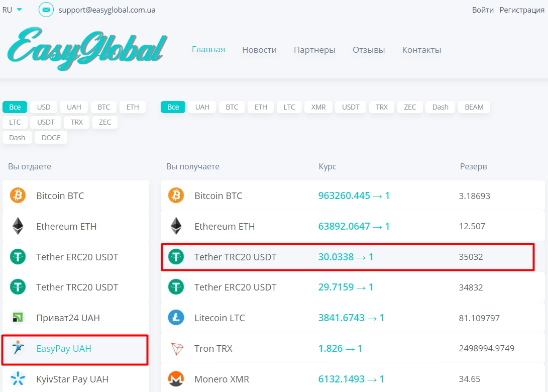Go to the Отзывы page
The image size is (548, 392).
369,50
